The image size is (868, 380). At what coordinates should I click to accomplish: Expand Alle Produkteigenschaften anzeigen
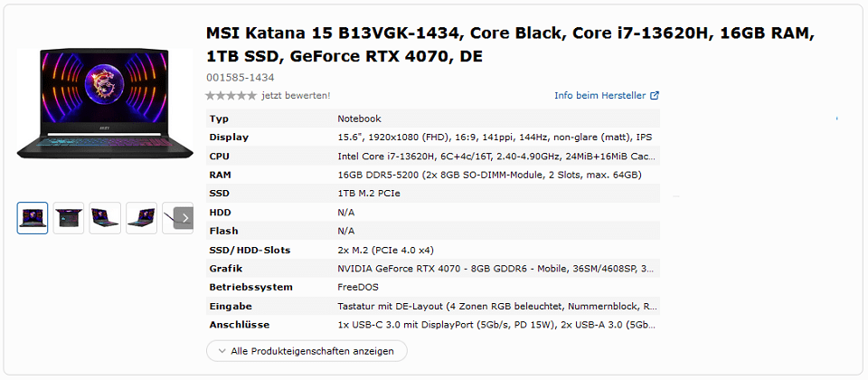click(307, 351)
